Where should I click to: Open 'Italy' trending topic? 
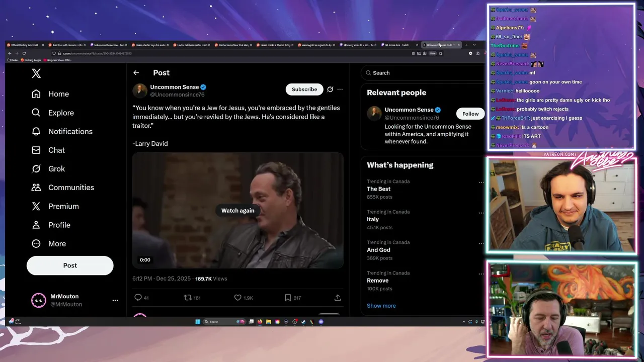373,219
